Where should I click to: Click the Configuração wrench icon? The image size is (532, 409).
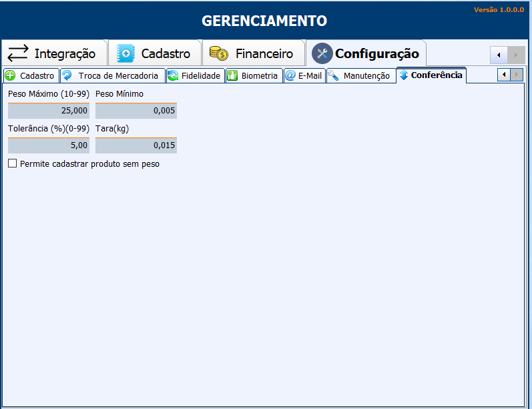(x=322, y=53)
